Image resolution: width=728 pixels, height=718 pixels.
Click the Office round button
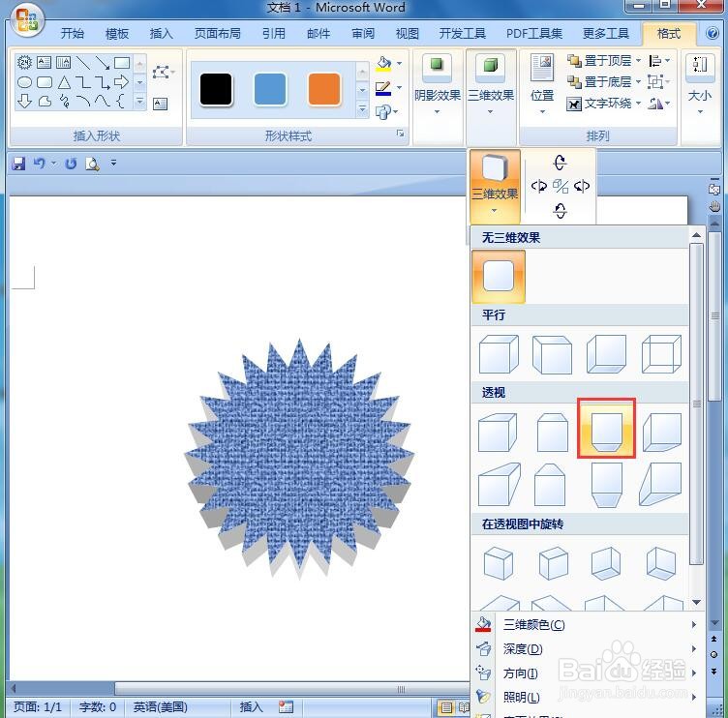[26, 21]
